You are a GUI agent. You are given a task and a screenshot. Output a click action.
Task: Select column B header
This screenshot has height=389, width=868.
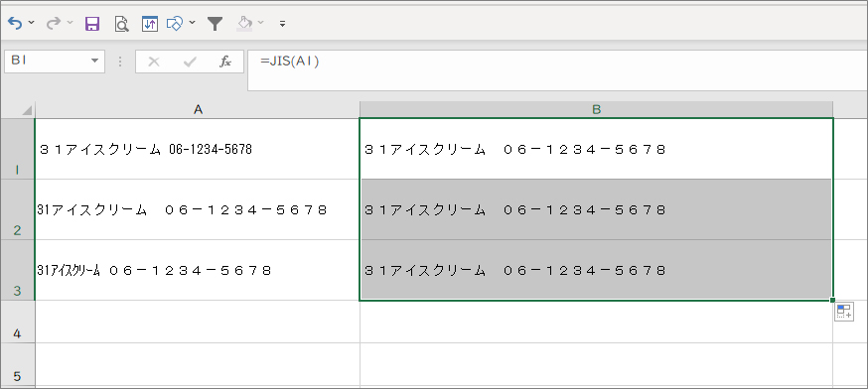pyautogui.click(x=596, y=109)
